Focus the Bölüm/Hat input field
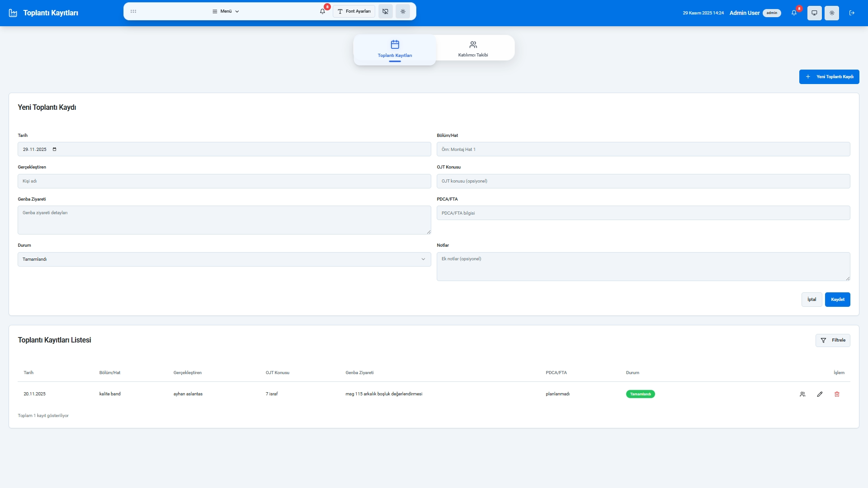 click(x=643, y=149)
